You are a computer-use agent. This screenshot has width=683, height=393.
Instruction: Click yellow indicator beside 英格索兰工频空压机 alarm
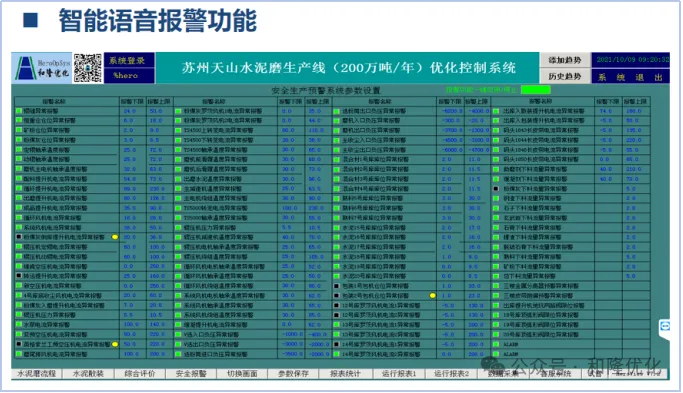115,344
